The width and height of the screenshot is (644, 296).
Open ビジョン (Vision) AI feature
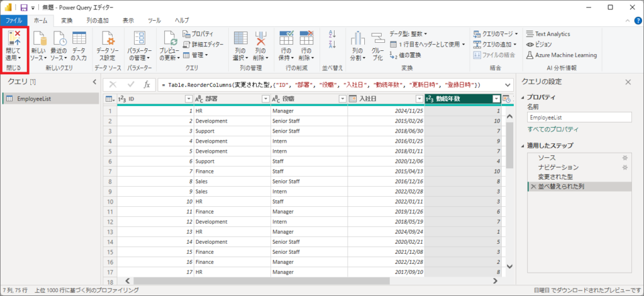(x=539, y=44)
